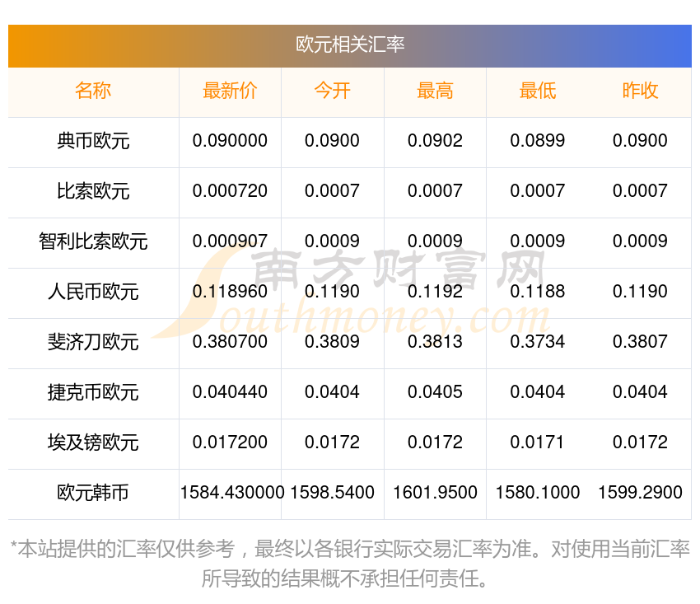The height and width of the screenshot is (604, 700).
Task: Click 欧元韩币 lowest value 1580.1000
Action: click(538, 492)
